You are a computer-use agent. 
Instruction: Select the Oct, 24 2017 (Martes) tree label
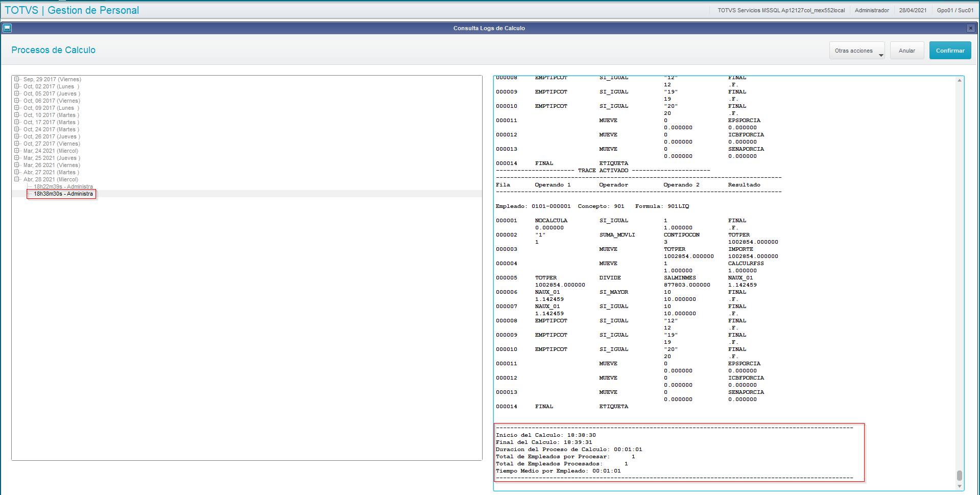pyautogui.click(x=51, y=129)
